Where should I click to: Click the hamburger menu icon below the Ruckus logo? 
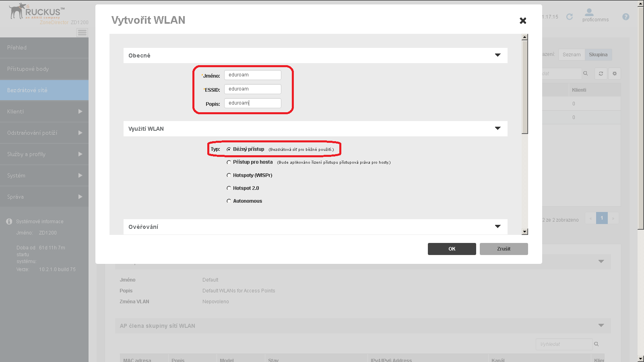(x=82, y=33)
